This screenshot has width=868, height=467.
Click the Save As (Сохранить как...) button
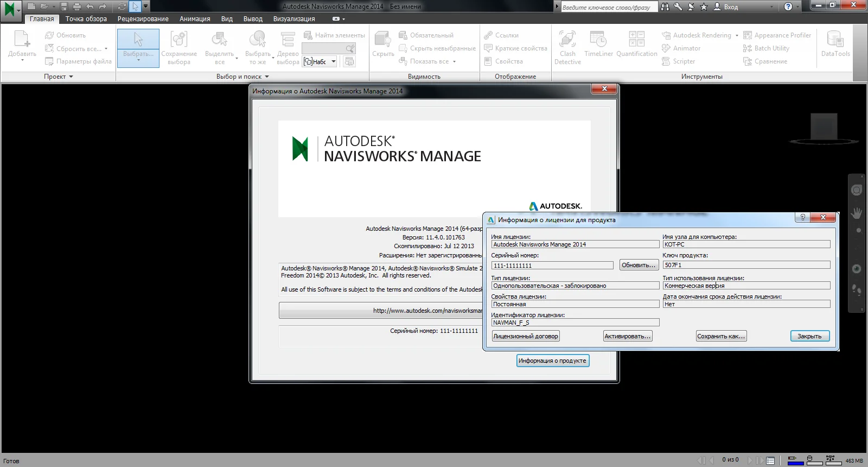point(721,336)
